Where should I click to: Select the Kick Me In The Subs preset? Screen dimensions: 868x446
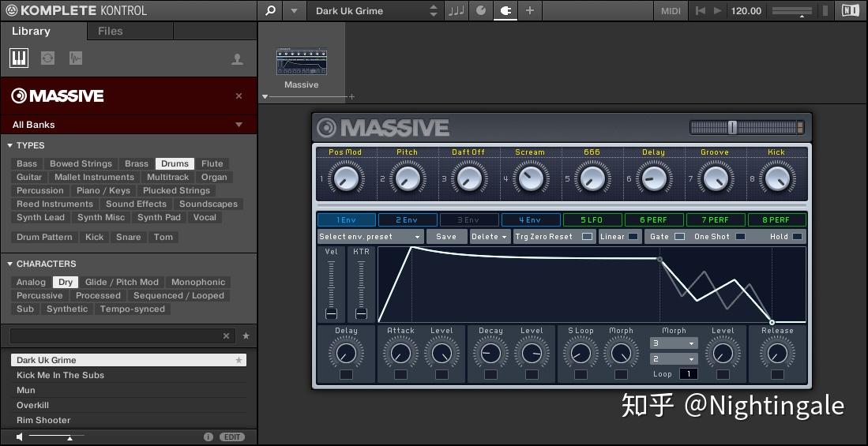(x=60, y=375)
